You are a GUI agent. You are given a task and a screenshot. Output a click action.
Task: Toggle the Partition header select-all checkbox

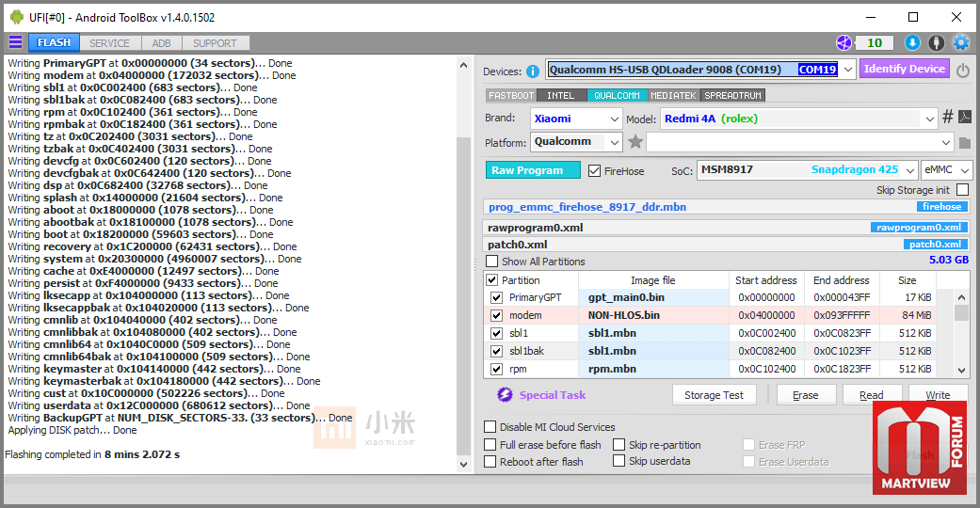491,280
